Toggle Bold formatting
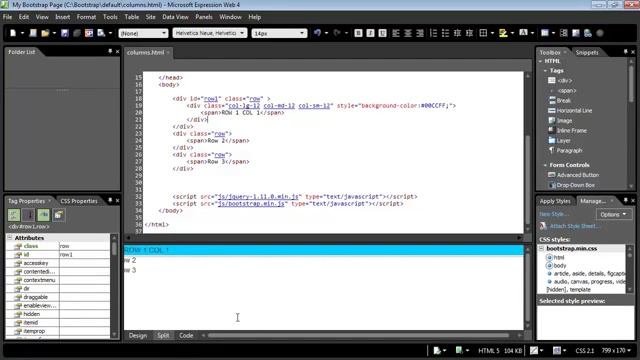Screen dimensions: 640x360 tap(358, 33)
